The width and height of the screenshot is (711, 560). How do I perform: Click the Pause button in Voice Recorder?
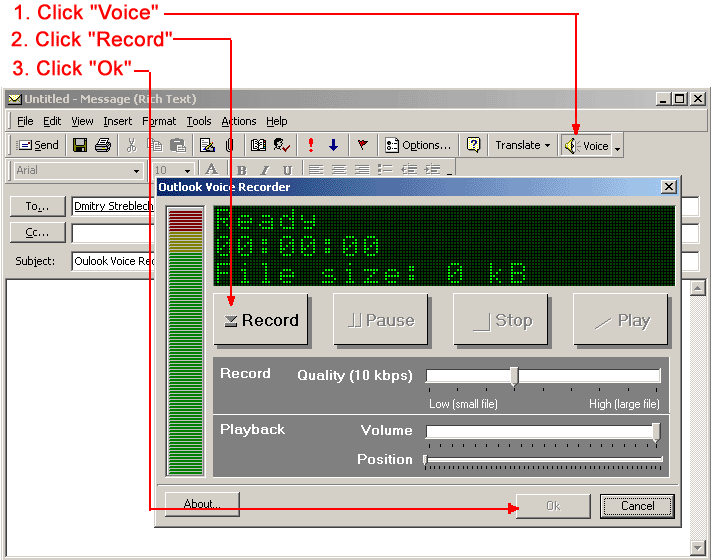pos(381,320)
